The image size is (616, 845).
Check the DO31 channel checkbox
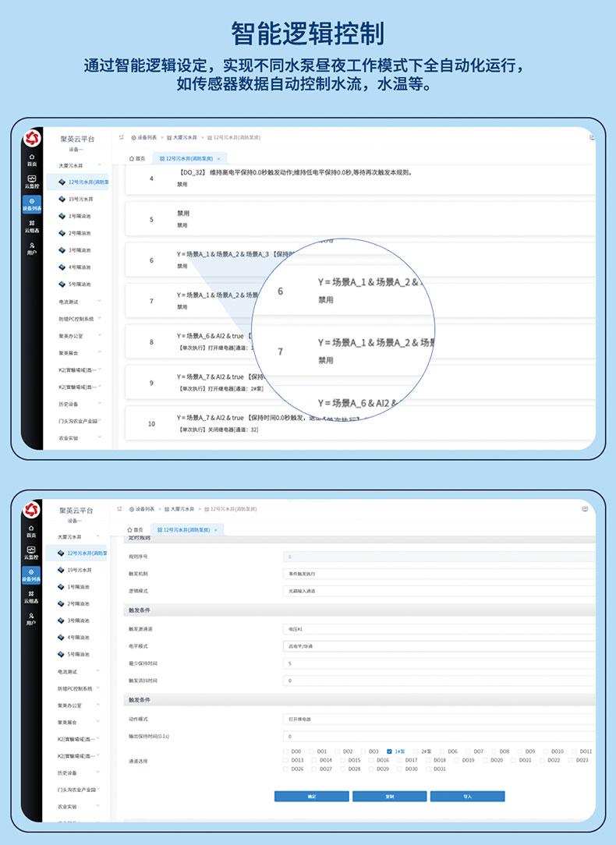tap(428, 769)
